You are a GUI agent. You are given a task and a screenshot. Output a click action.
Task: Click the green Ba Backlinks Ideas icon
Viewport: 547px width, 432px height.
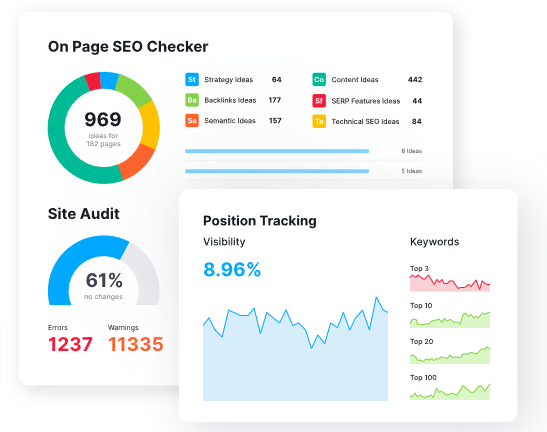[x=192, y=100]
